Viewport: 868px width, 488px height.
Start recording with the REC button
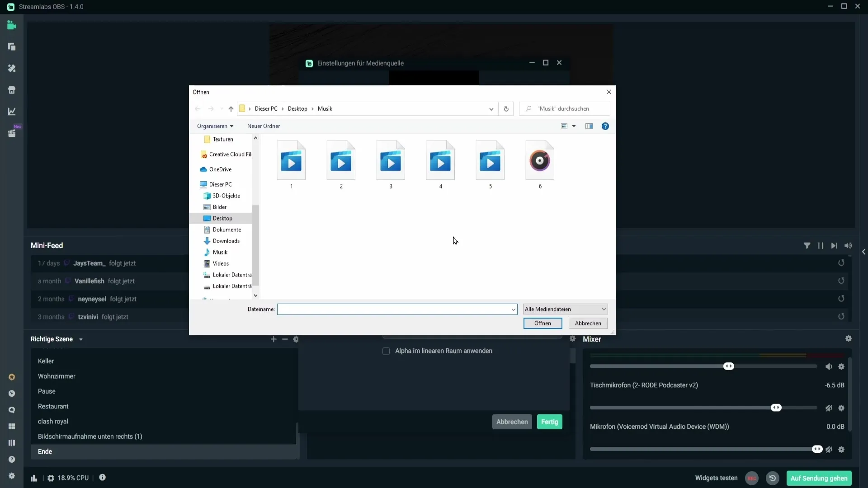pyautogui.click(x=752, y=478)
